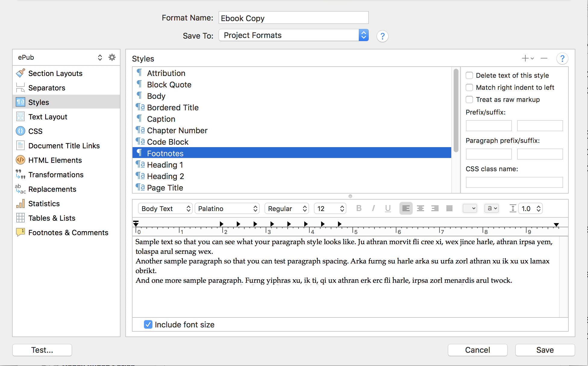Click the help icon next to Save To
Screen dimensions: 588x366
point(382,36)
